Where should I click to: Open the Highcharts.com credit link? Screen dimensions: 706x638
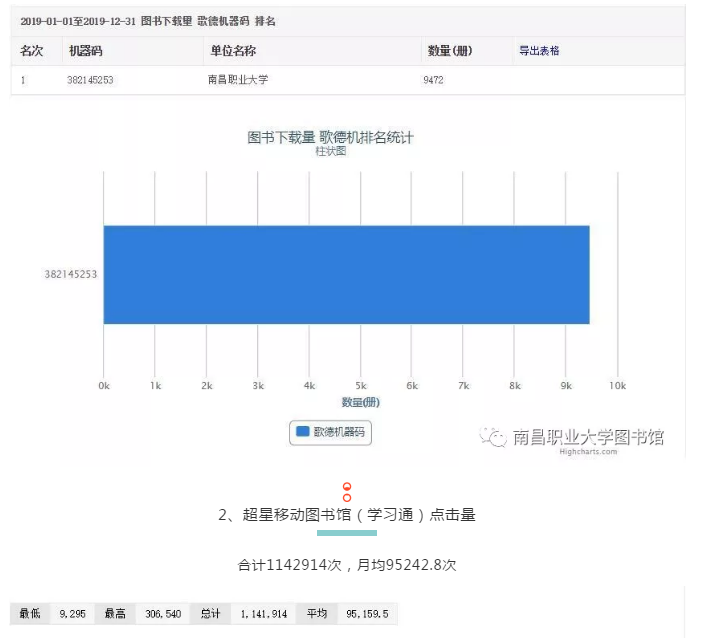coord(588,452)
